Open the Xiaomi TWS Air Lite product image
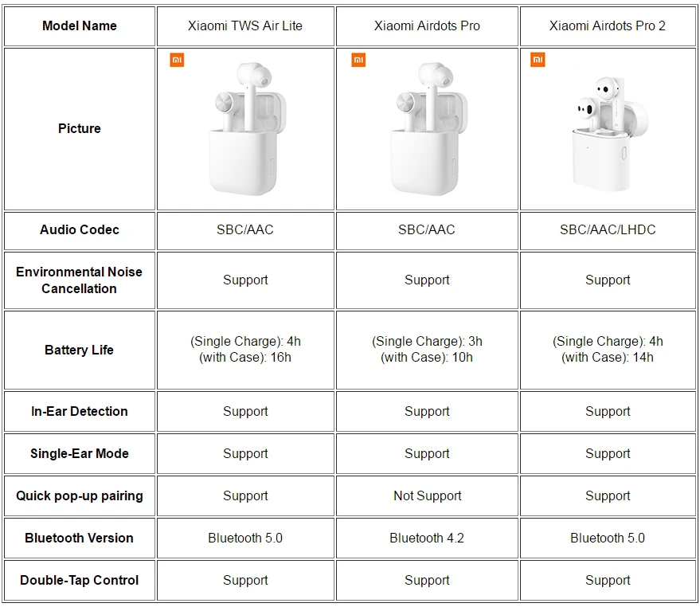700x607 pixels. point(245,129)
